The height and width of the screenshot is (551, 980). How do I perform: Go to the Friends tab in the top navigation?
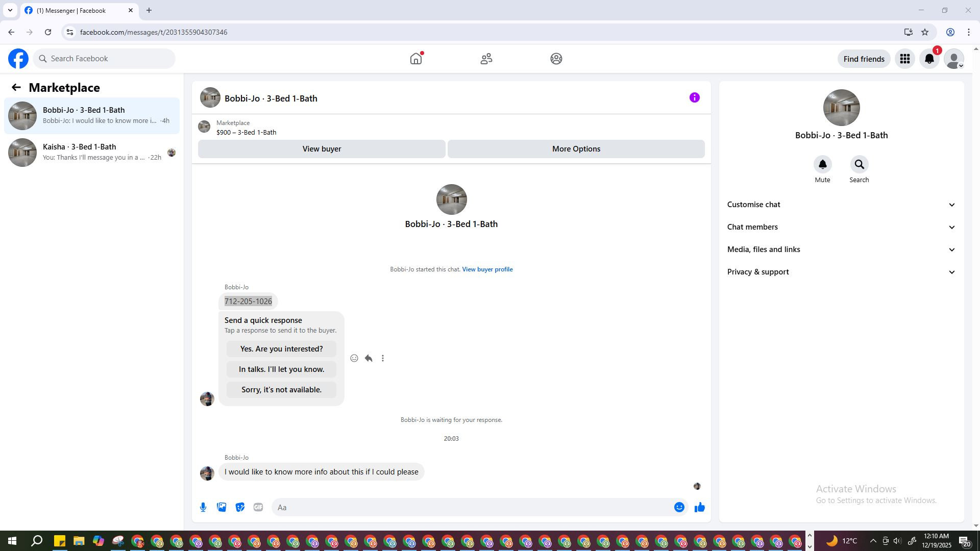(x=486, y=59)
